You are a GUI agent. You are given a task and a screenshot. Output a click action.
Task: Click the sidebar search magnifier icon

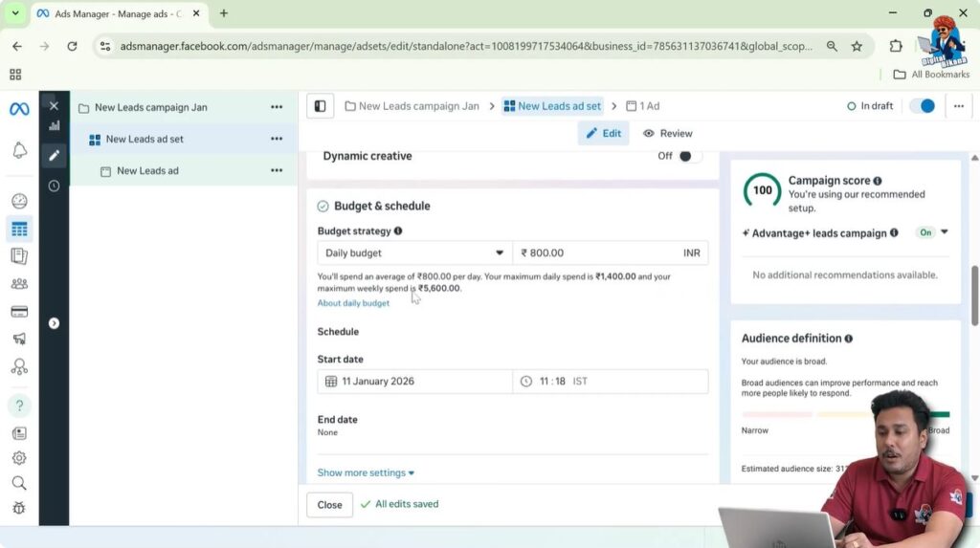pos(19,483)
